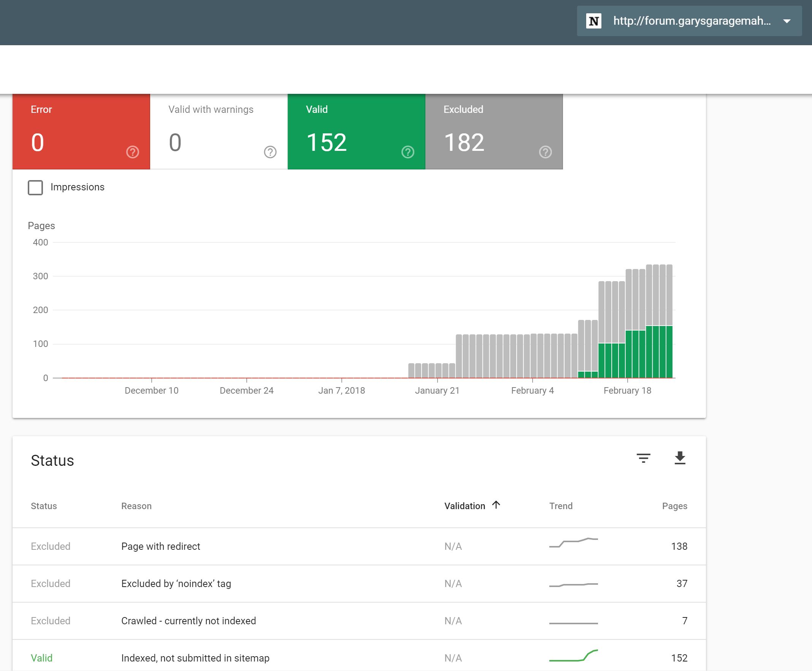812x671 pixels.
Task: Open the Page with redirect row
Action: (x=160, y=546)
